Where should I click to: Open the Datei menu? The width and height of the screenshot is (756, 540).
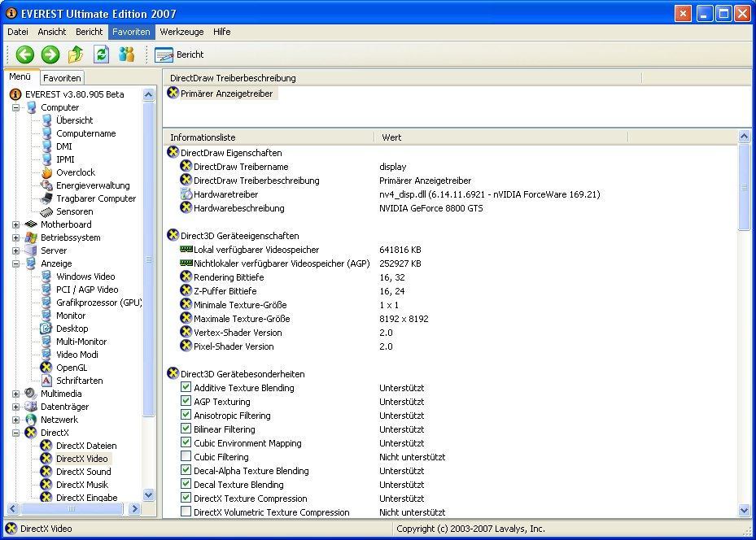[18, 32]
